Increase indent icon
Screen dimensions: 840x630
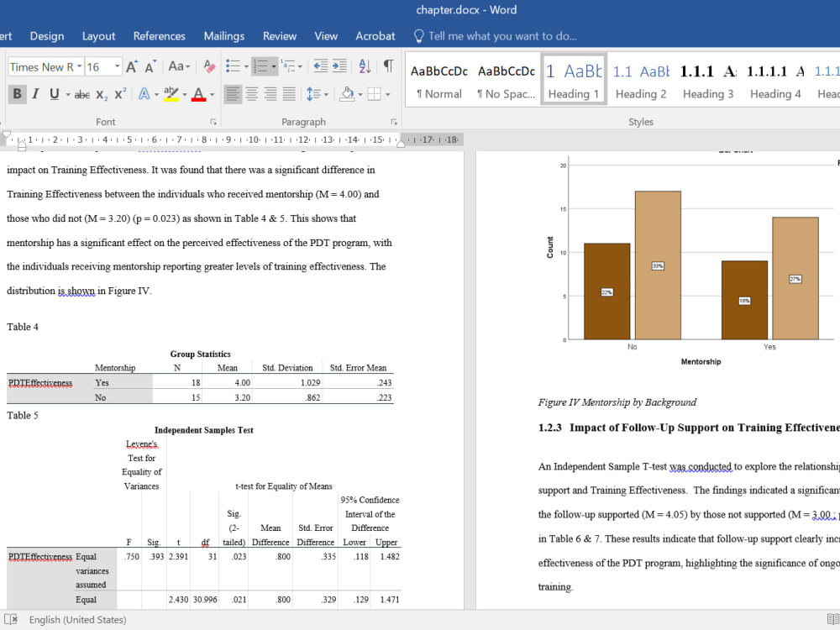point(339,66)
